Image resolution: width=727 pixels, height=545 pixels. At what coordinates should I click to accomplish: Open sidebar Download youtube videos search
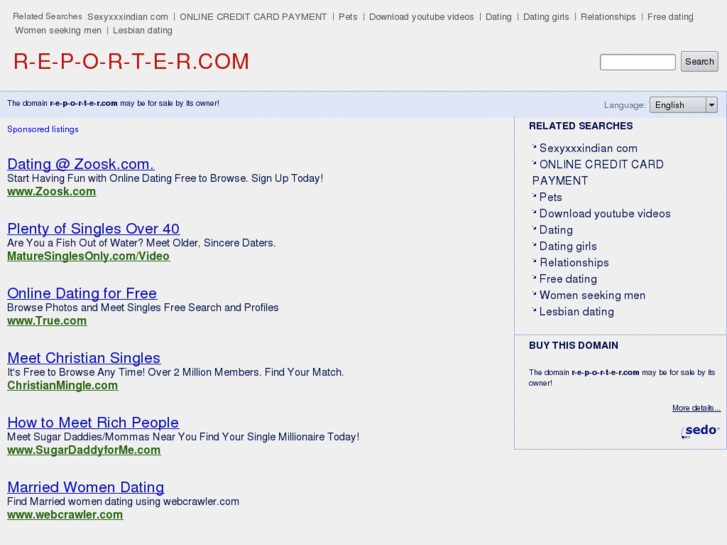click(605, 213)
